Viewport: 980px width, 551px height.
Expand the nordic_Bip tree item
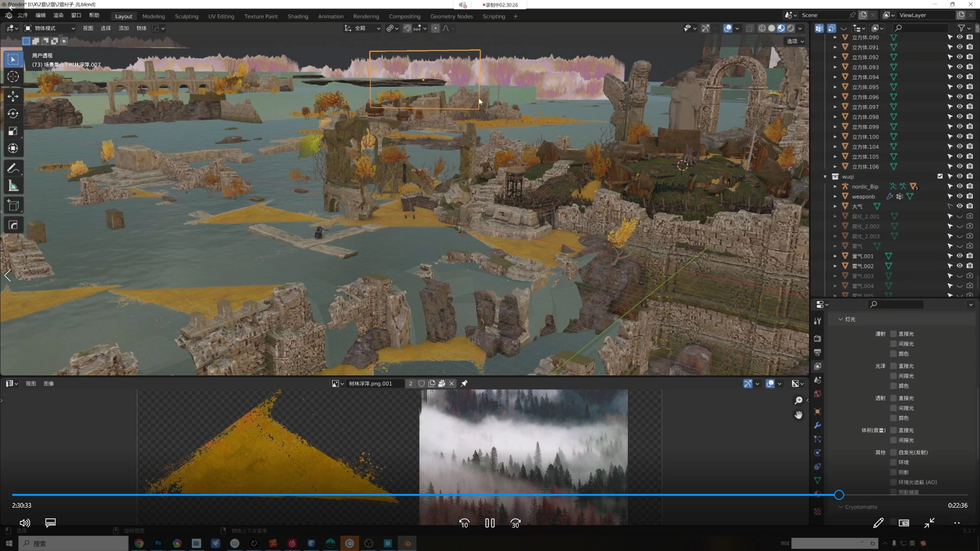pyautogui.click(x=835, y=187)
